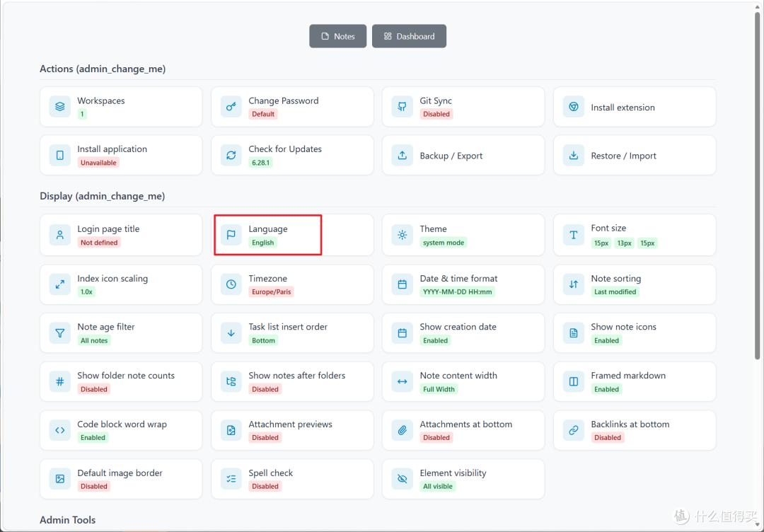Image resolution: width=764 pixels, height=532 pixels.
Task: Open the Backup / Export card
Action: coord(463,156)
